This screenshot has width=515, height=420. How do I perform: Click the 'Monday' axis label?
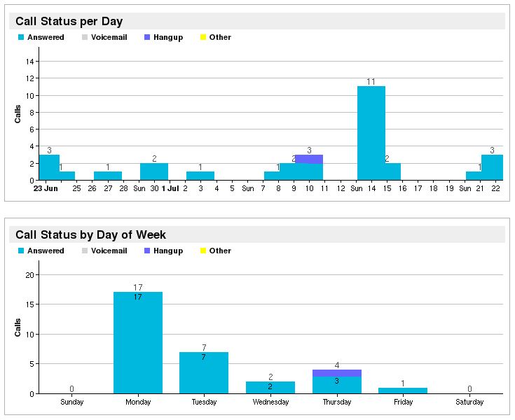(x=138, y=402)
